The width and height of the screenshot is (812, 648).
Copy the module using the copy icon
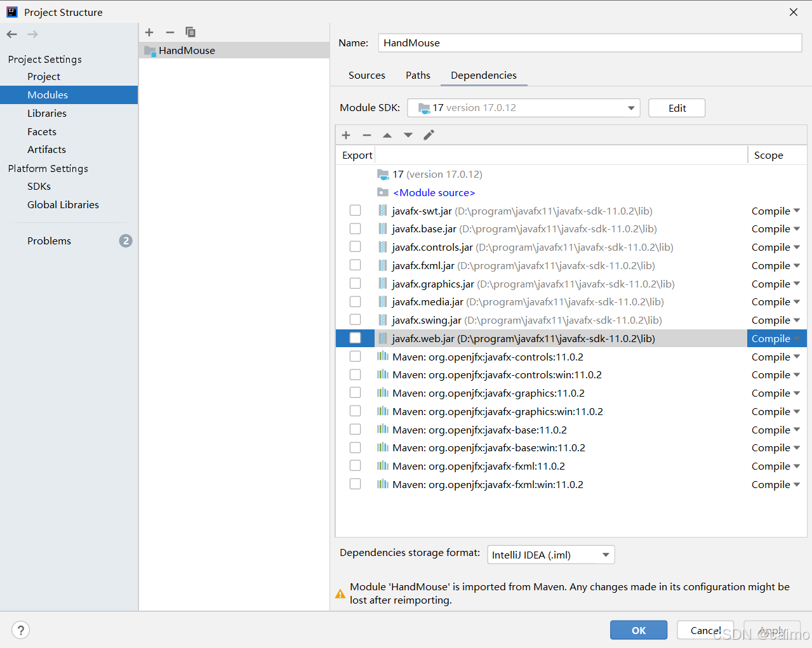click(190, 32)
